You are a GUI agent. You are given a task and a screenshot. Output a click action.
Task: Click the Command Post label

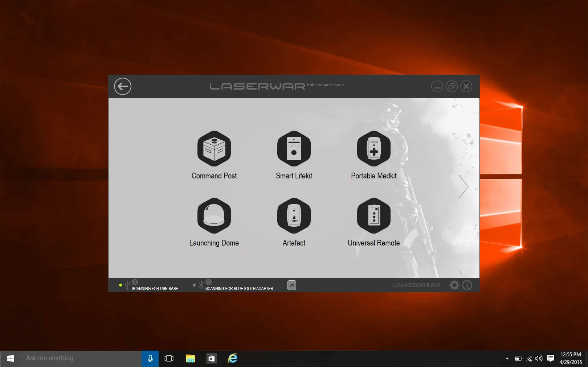(214, 176)
